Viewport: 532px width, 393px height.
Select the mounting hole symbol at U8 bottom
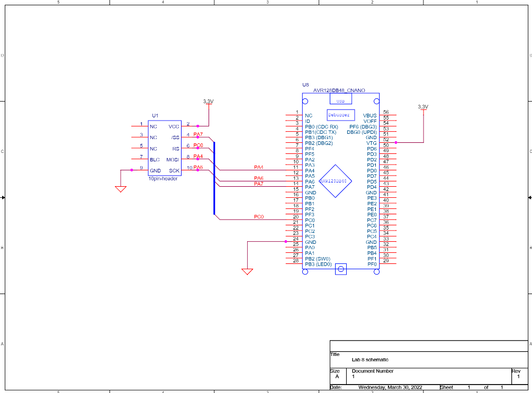340,270
